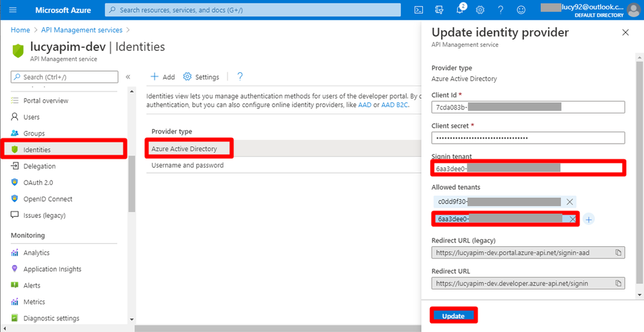Click the Client secret field
The image size is (644, 332).
(x=528, y=138)
